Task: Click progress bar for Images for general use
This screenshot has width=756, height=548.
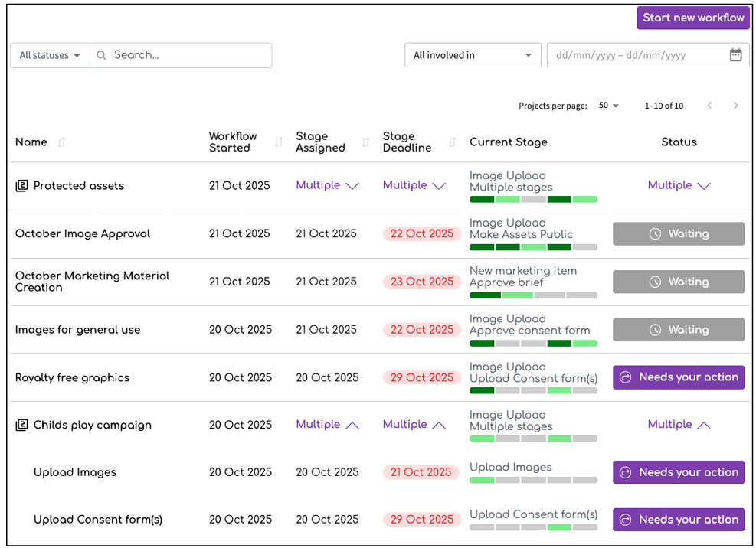Action: [533, 343]
